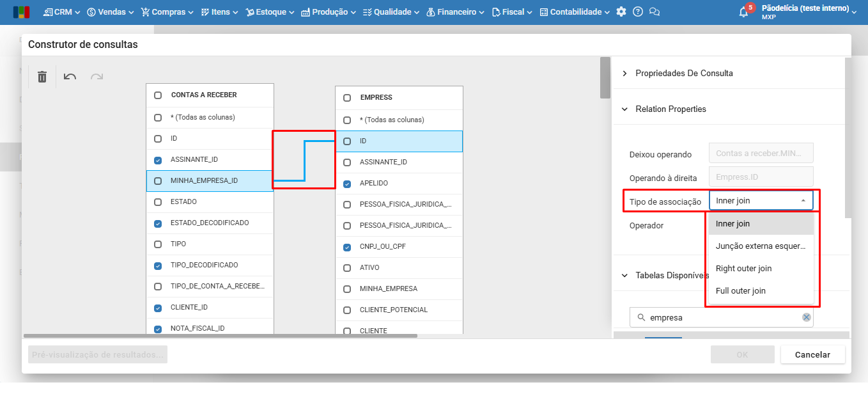Screen dimensions: 868x403
Task: Uncheck NOTA_FISCAL_ID column
Action: pos(158,329)
